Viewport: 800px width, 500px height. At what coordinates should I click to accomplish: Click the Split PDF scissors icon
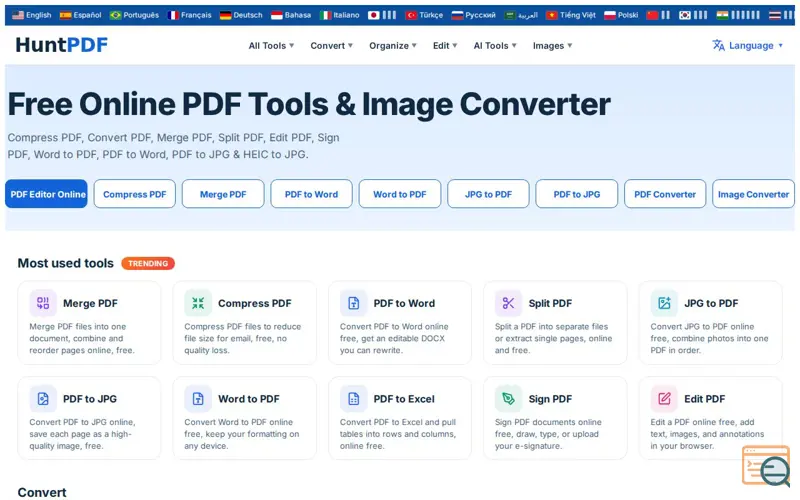[509, 303]
